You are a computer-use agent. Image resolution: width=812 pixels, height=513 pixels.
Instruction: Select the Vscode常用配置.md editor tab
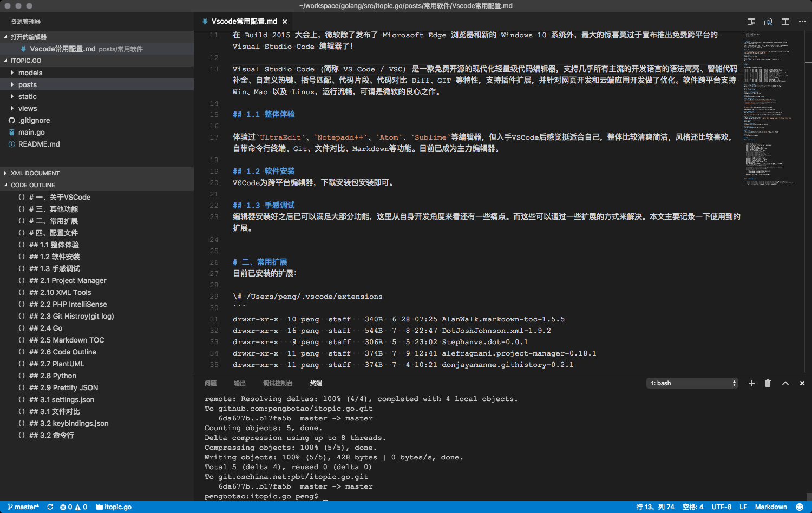[x=244, y=22]
